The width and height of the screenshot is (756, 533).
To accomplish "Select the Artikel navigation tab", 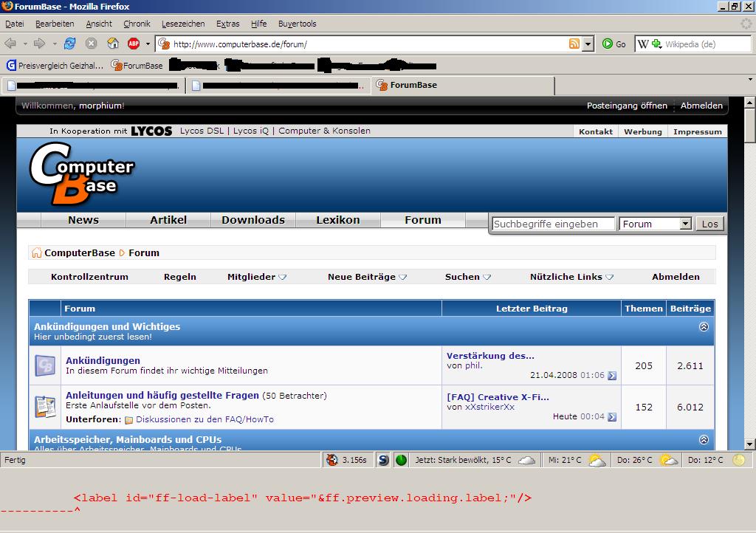I will click(168, 220).
